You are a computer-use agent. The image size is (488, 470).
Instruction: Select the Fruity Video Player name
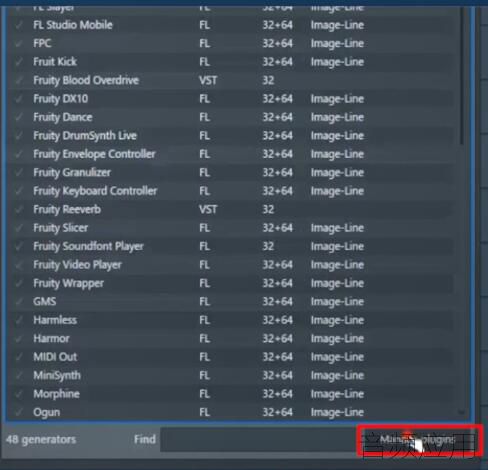click(x=77, y=265)
